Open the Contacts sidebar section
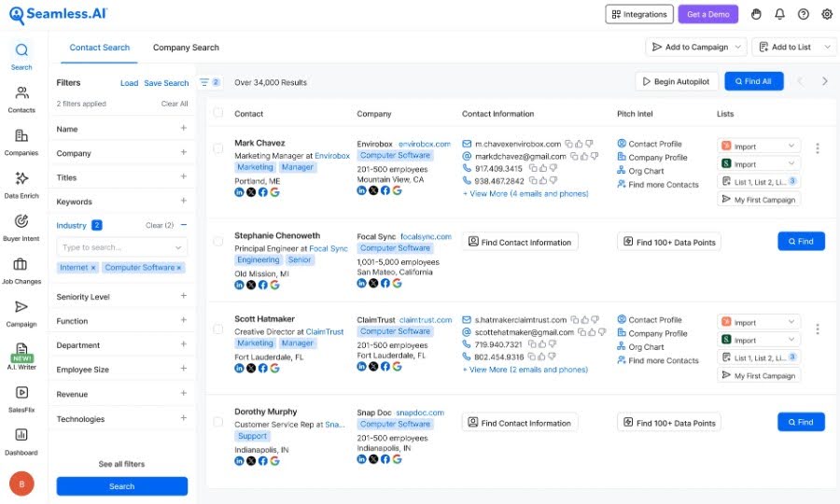840x504 pixels. pos(21,100)
